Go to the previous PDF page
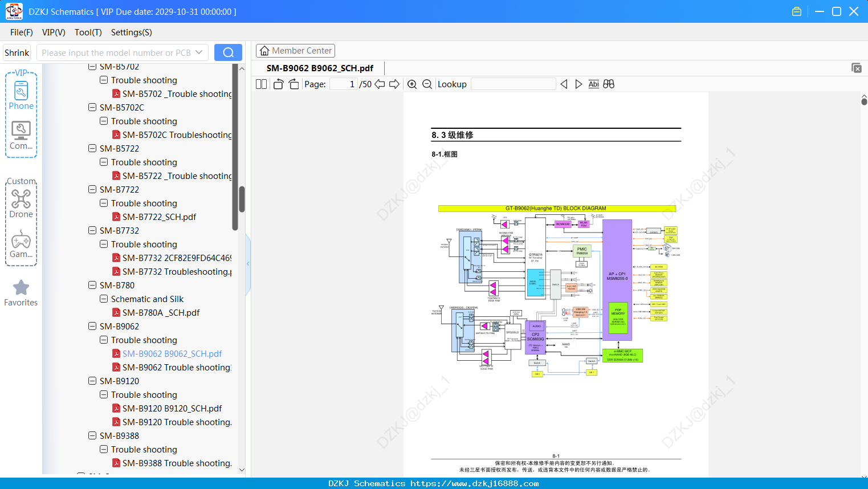This screenshot has height=489, width=868. [380, 84]
